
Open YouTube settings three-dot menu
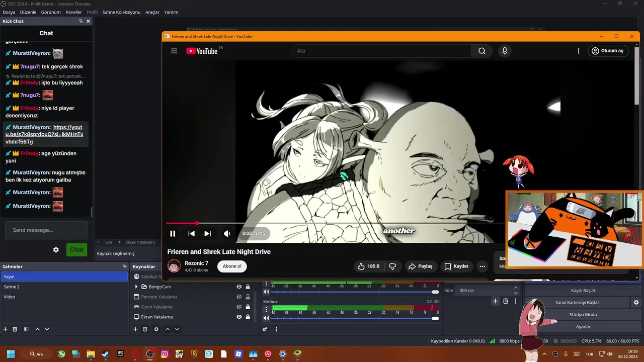[x=579, y=51]
